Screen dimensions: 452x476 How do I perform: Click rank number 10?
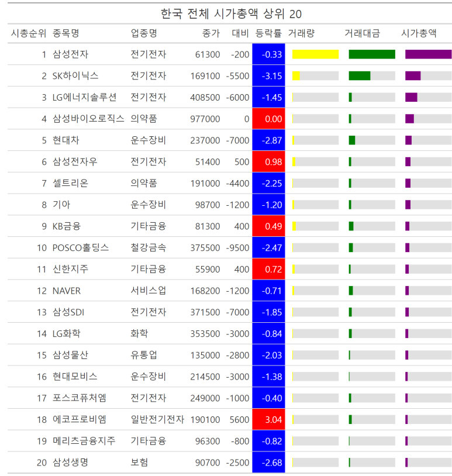42,248
